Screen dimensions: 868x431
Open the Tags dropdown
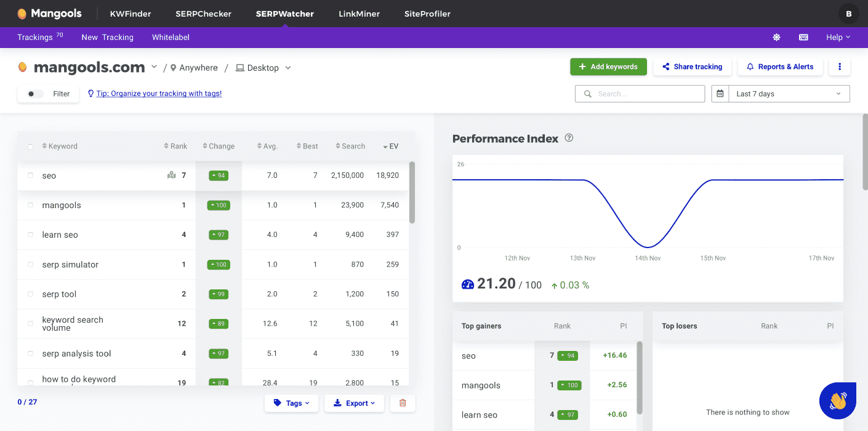click(x=291, y=403)
